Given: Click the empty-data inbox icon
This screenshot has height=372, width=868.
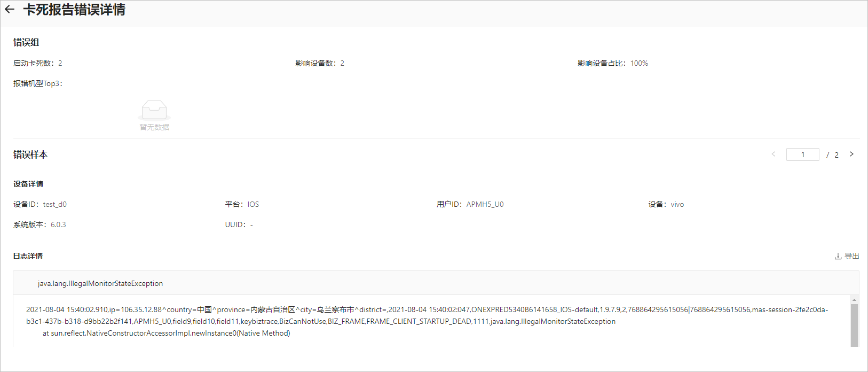Looking at the screenshot, I should [x=154, y=110].
